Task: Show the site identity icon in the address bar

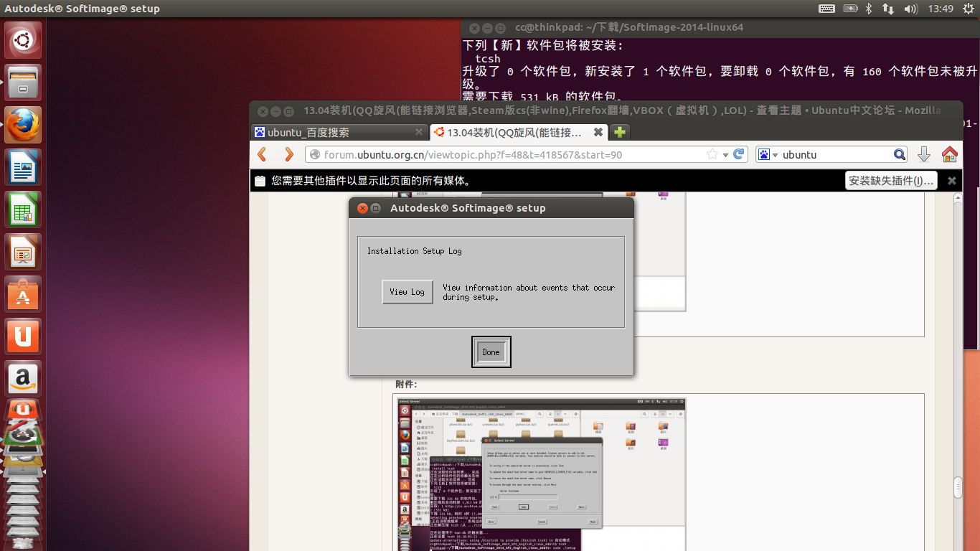Action: click(315, 154)
